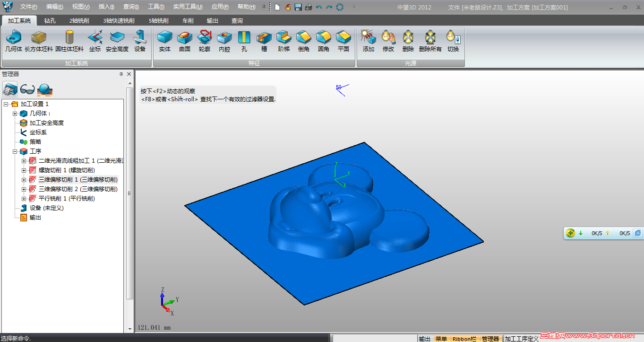Click the 设备 machine tool in ribbon
This screenshot has width=644, height=342.
click(140, 41)
